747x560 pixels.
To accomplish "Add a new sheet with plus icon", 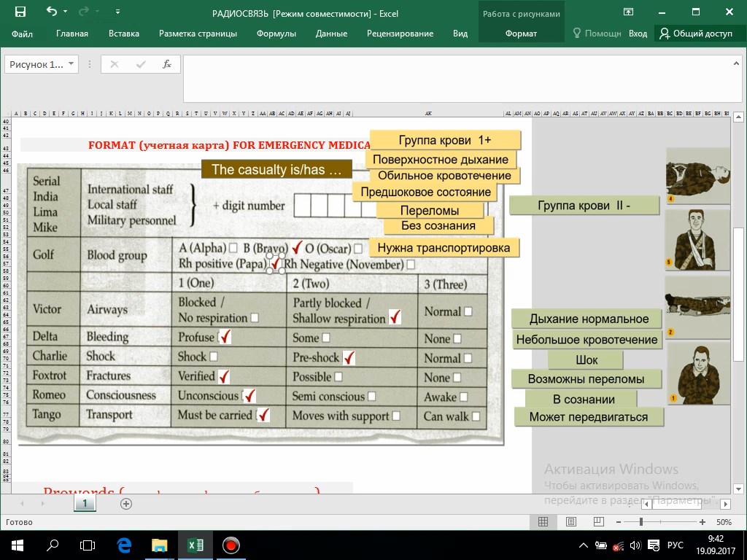I will 125,504.
